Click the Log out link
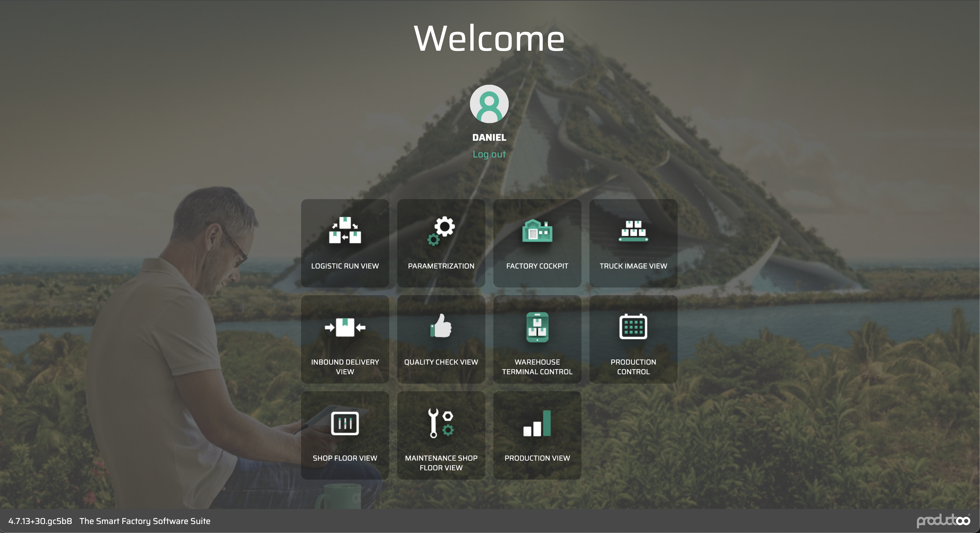The image size is (980, 533). 489,154
